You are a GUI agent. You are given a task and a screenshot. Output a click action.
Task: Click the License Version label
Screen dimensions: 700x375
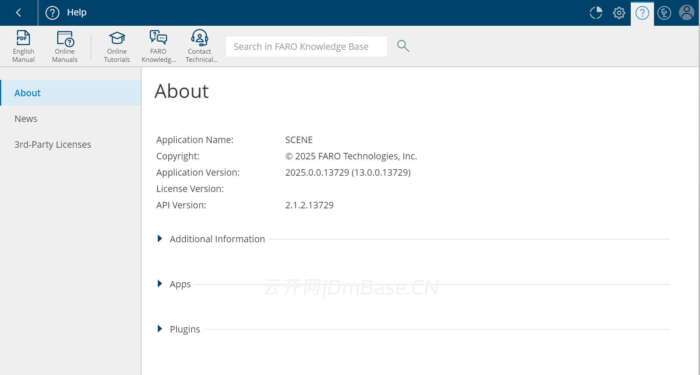click(190, 189)
